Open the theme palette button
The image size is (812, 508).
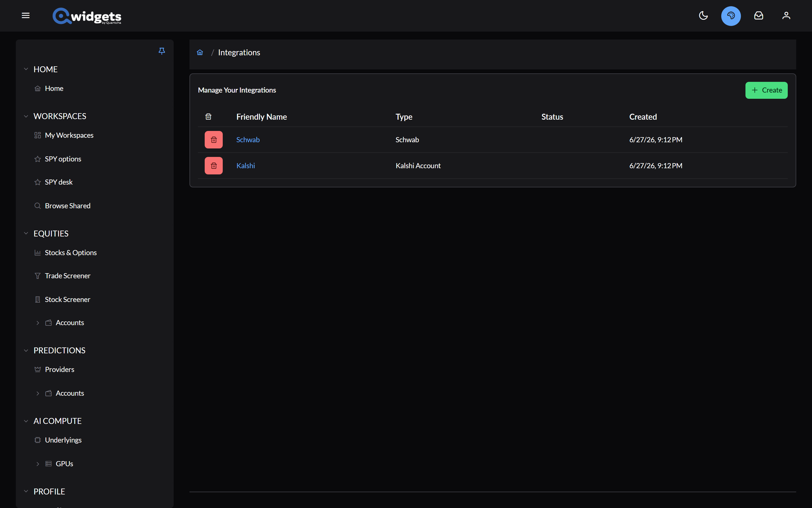click(731, 16)
